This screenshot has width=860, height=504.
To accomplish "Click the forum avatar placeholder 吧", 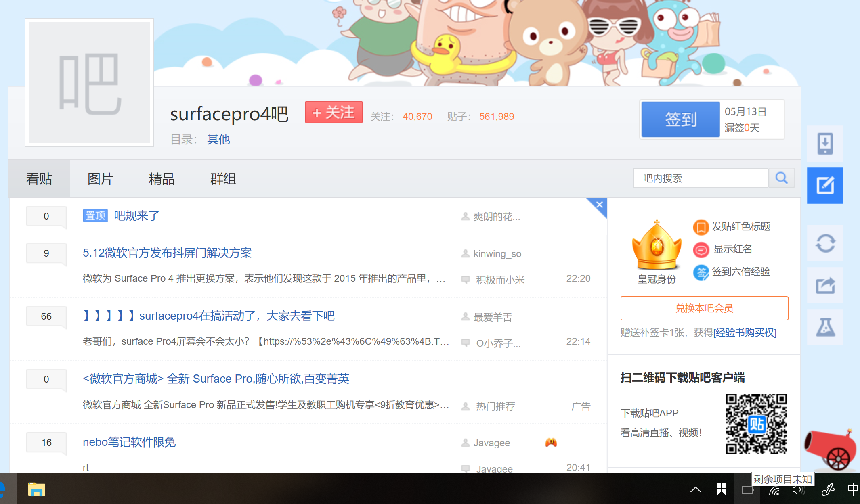I will [89, 82].
